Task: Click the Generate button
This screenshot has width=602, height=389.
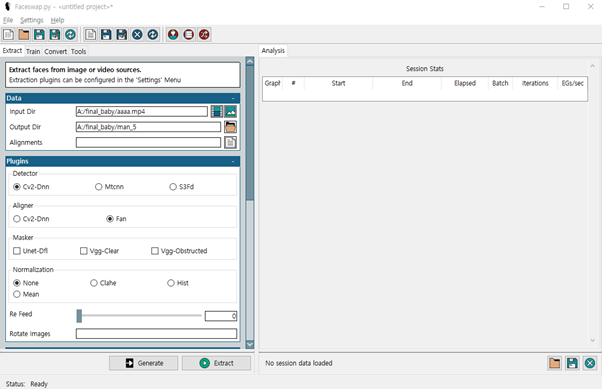Action: [144, 363]
